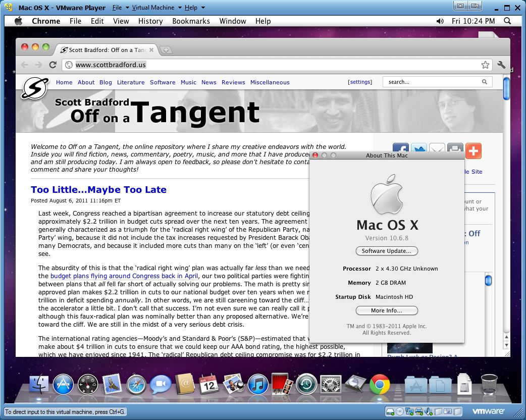Toggle VMware Unity mode button

(475, 6)
